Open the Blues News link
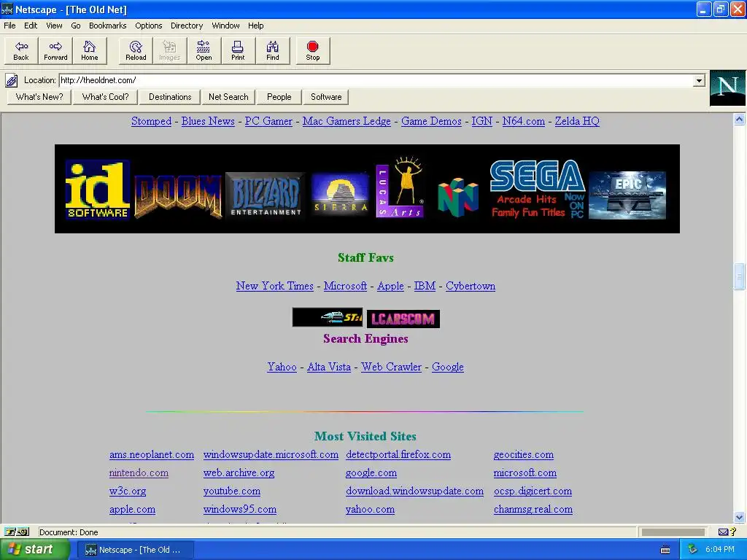747x560 pixels. pos(208,122)
